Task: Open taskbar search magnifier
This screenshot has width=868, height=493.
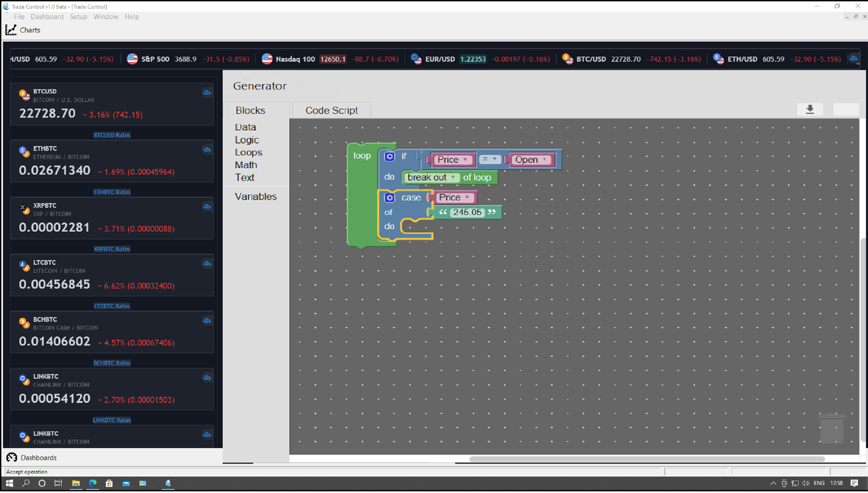Action: pos(26,483)
